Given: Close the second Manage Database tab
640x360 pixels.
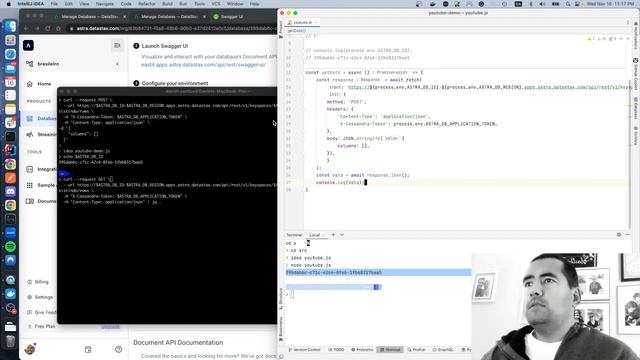Looking at the screenshot, I should pyautogui.click(x=204, y=17).
